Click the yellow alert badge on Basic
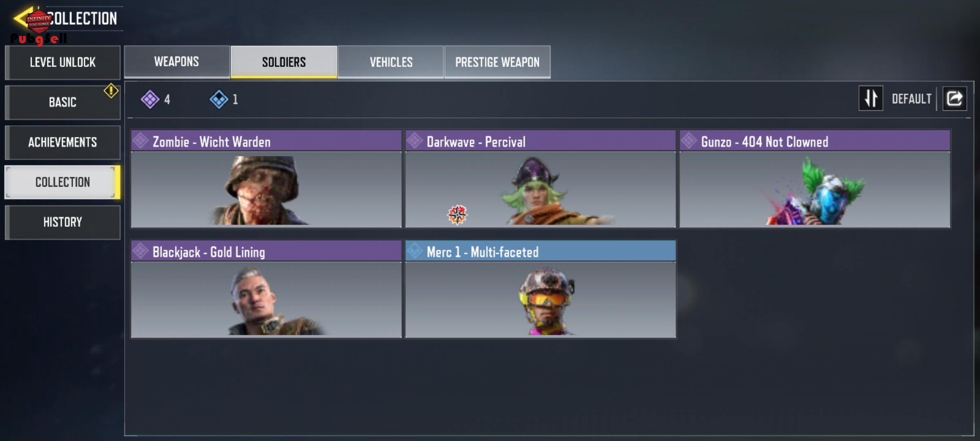Viewport: 980px width, 441px height. (111, 91)
